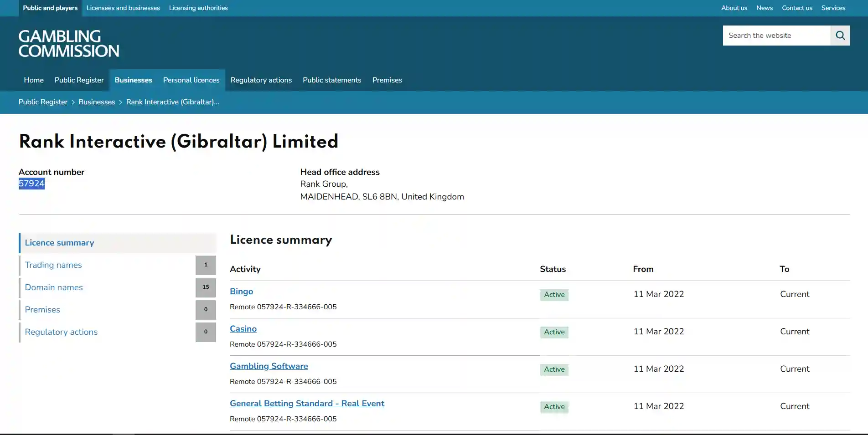Click Active badge in Gambling Software row

554,369
